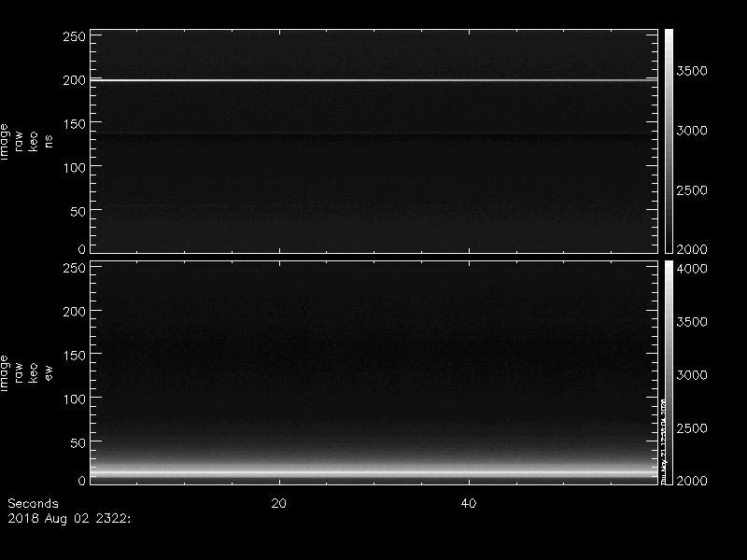This screenshot has height=560, width=747.
Task: Click the bottom plot's y-axis label '50'
Action: point(78,442)
